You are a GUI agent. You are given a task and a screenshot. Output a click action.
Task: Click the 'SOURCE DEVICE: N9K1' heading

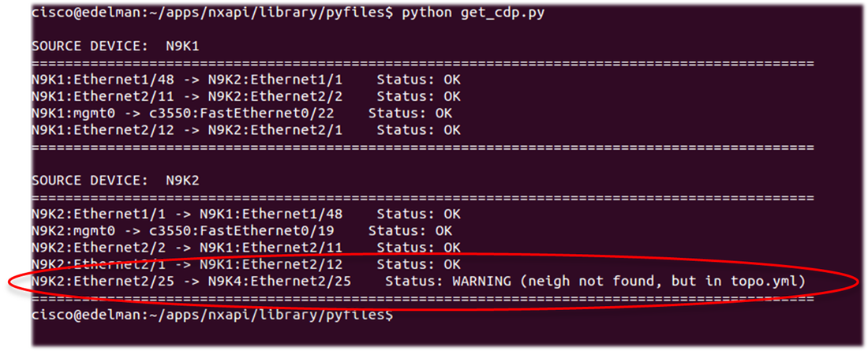(115, 47)
